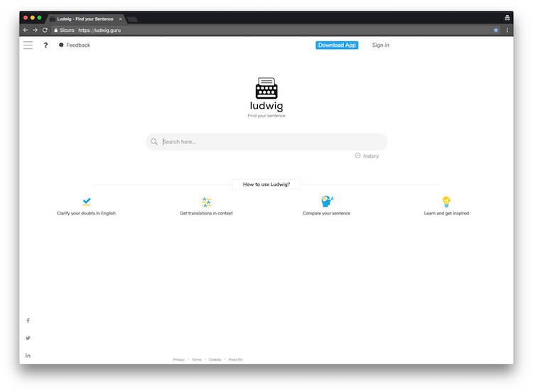Reload the page with browser refresh
Image resolution: width=533 pixels, height=392 pixels.
pyautogui.click(x=45, y=31)
